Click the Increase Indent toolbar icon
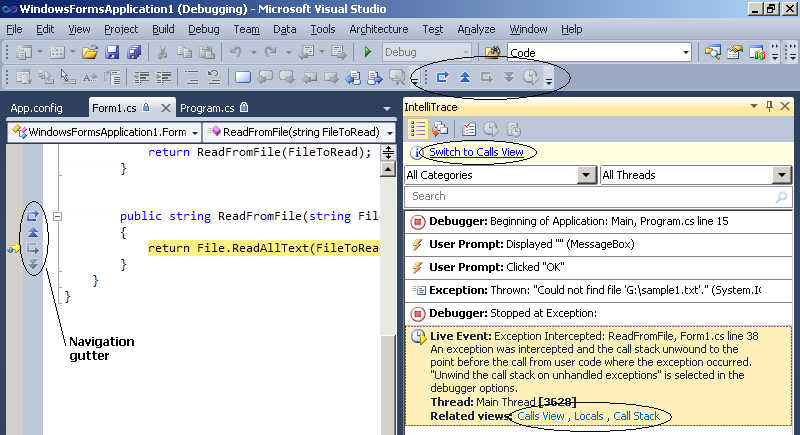This screenshot has width=800, height=435. point(163,78)
